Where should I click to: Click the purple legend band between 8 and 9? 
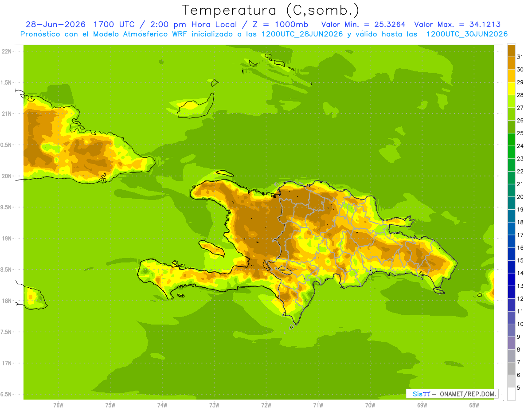(x=511, y=343)
